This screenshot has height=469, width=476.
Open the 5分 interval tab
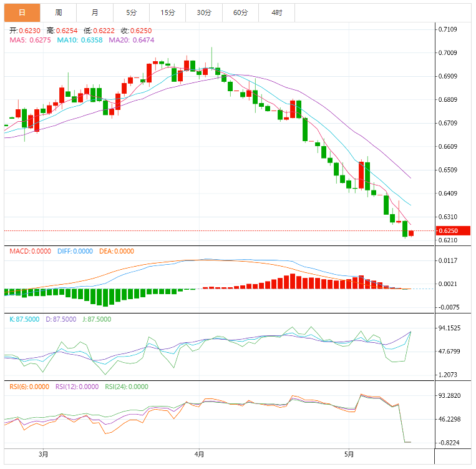pos(132,12)
